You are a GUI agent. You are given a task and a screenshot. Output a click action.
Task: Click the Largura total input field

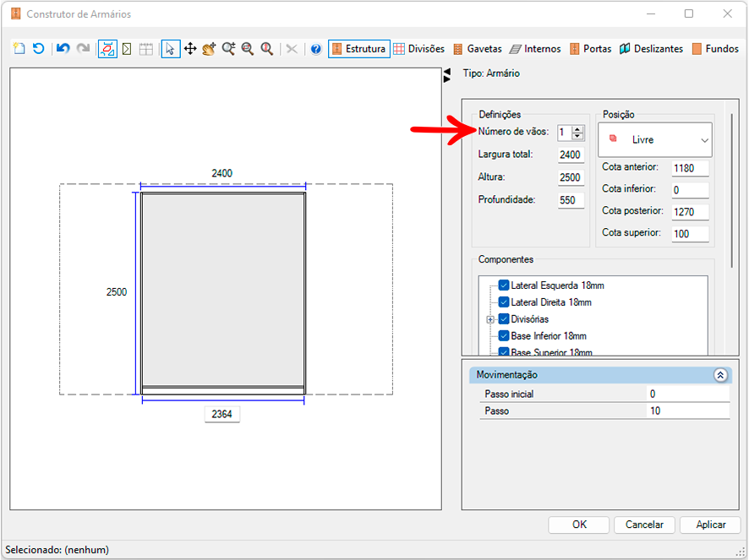pyautogui.click(x=571, y=155)
